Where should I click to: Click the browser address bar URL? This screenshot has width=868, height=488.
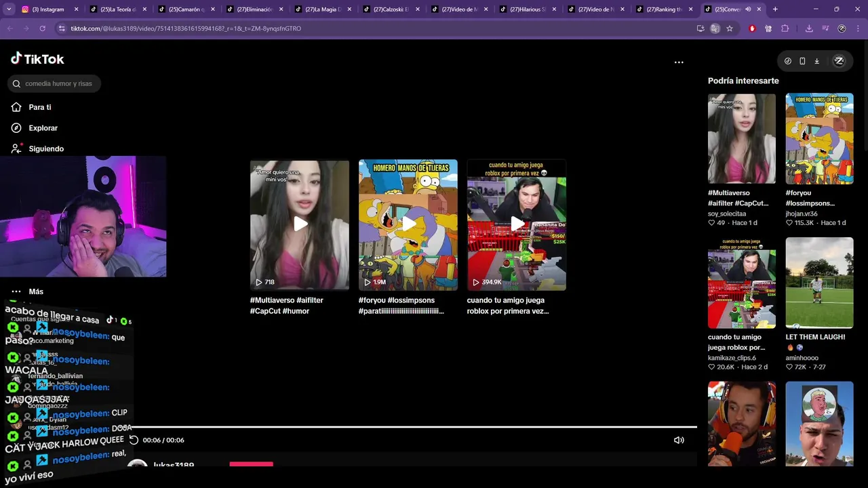(186, 28)
